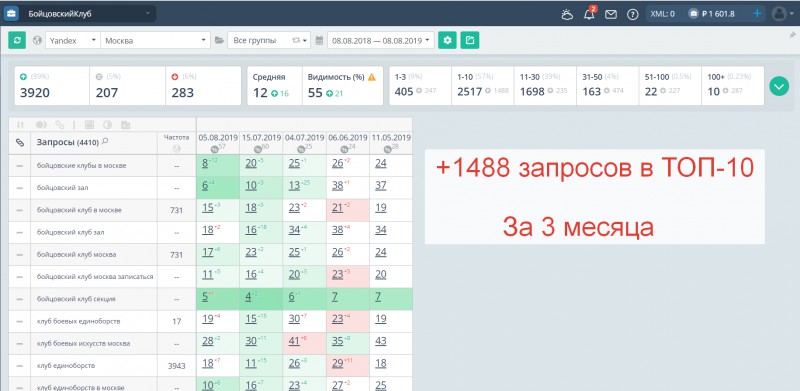The height and width of the screenshot is (391, 800).
Task: Click the chain link icon in table toolbar
Action: [60, 125]
